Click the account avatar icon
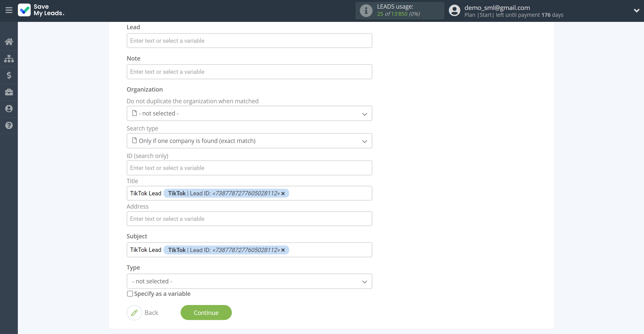The image size is (644, 334). click(x=454, y=11)
